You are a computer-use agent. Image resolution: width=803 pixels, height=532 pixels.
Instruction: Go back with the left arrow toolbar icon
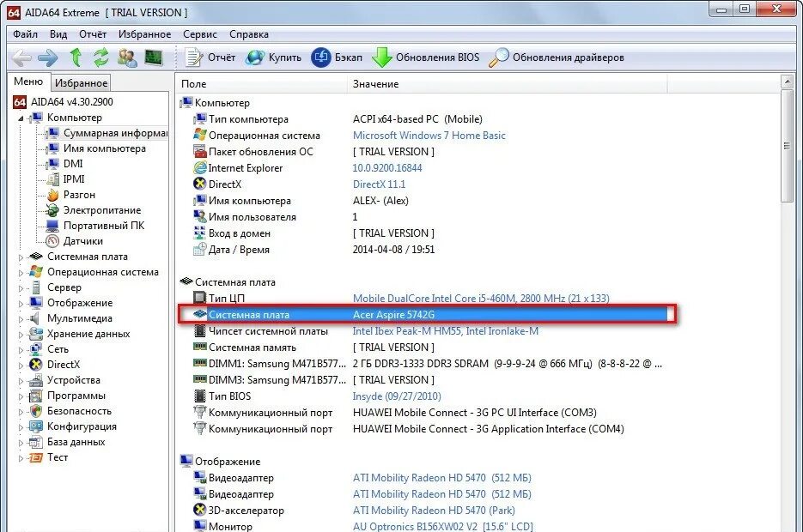click(21, 57)
